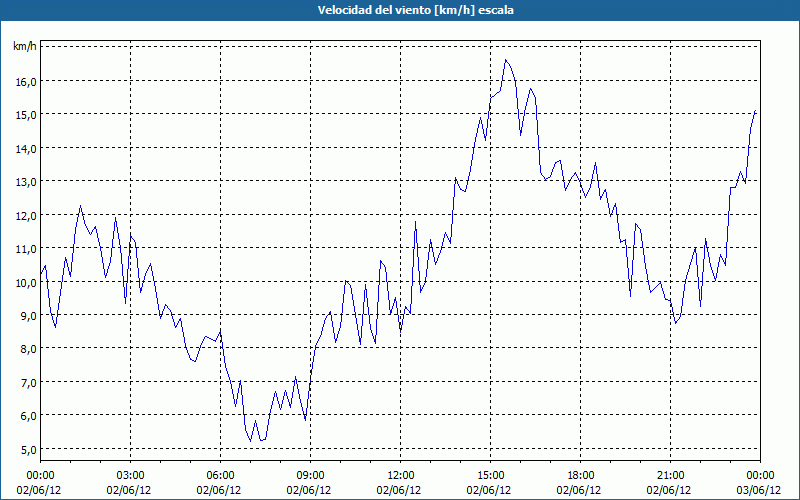Click the 03/06/12 date label
The image size is (800, 500).
(x=759, y=490)
